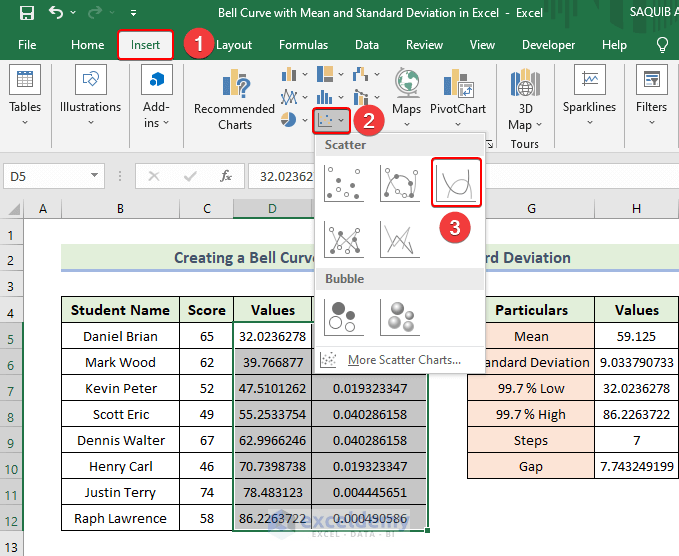Open the Illustrations shapes icon
Viewport: 679px width, 556px height.
click(x=91, y=80)
